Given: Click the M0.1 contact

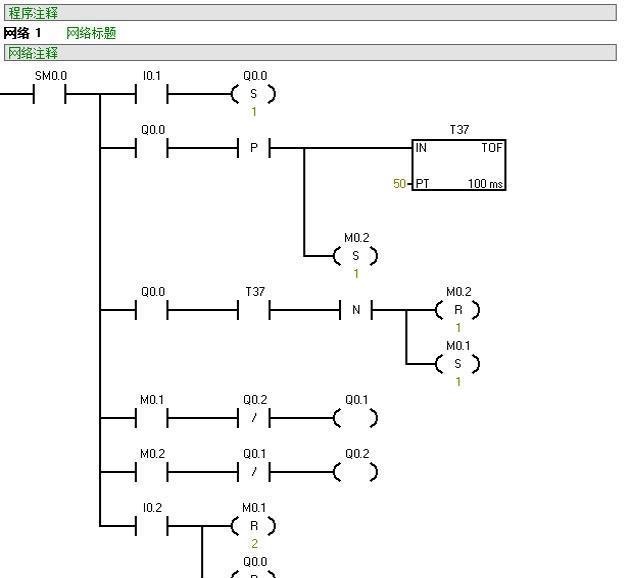Looking at the screenshot, I should pyautogui.click(x=151, y=418).
